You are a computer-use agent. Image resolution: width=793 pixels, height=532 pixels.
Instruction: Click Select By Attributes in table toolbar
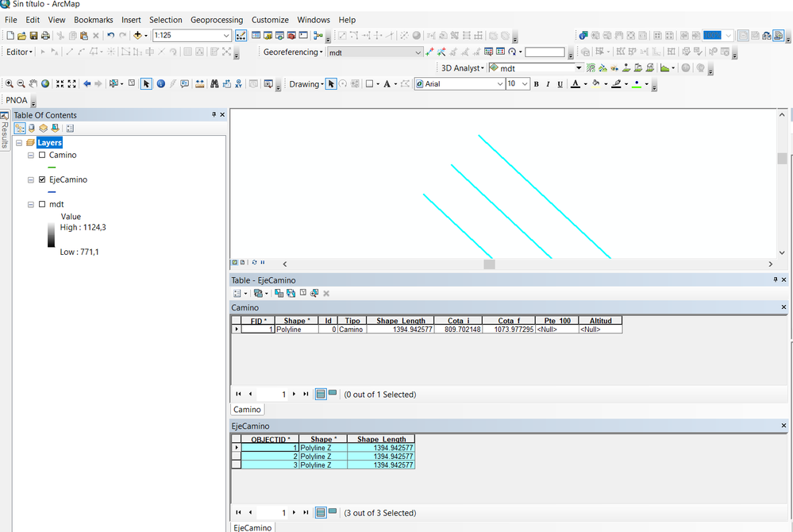coord(279,293)
